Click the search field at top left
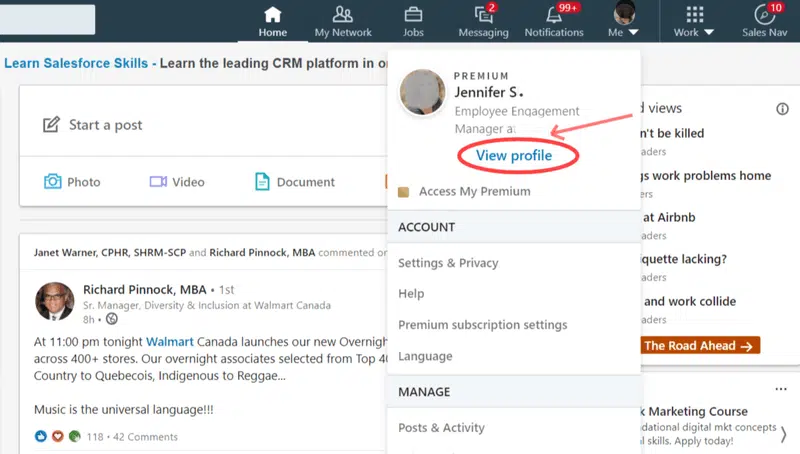This screenshot has width=800, height=454. pos(47,19)
